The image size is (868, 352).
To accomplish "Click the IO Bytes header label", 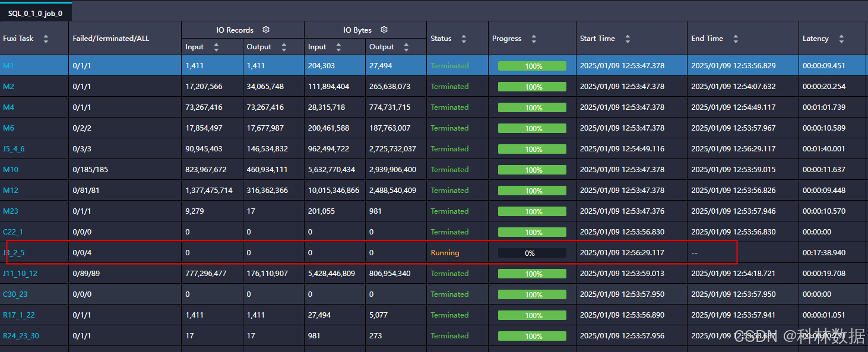I will (x=357, y=30).
